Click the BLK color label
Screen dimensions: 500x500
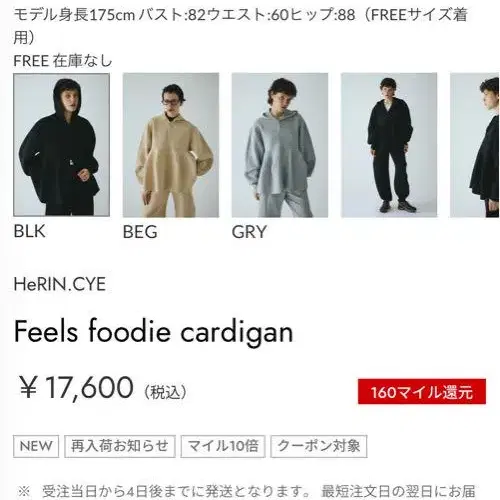[29, 231]
